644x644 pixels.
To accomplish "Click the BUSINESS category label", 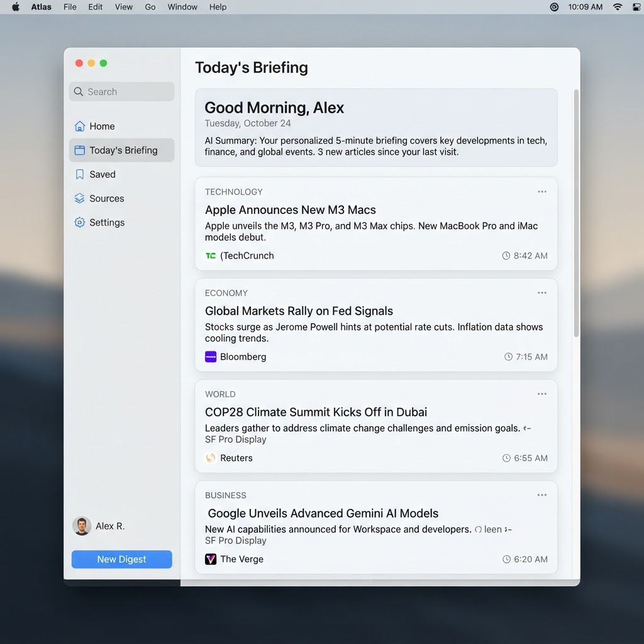I will (x=226, y=496).
